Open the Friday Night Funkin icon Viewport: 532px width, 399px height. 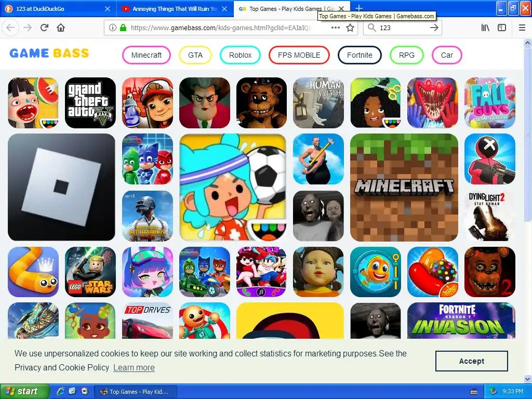(x=262, y=272)
